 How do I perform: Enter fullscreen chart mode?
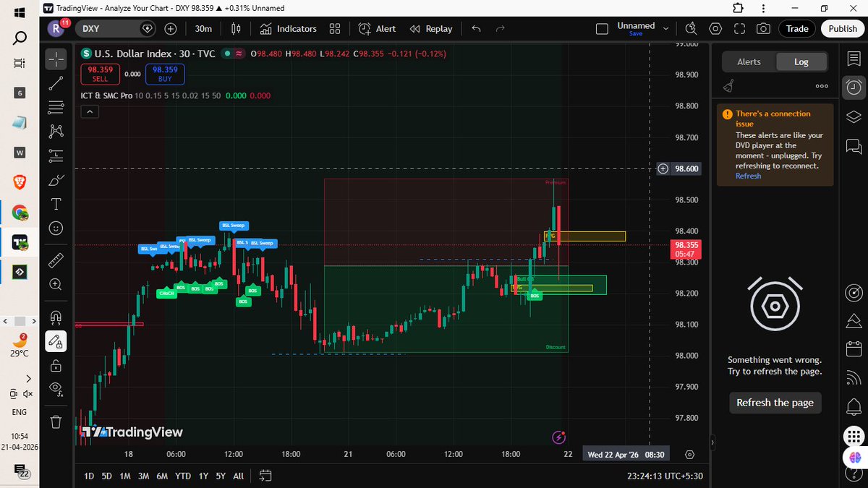click(739, 29)
